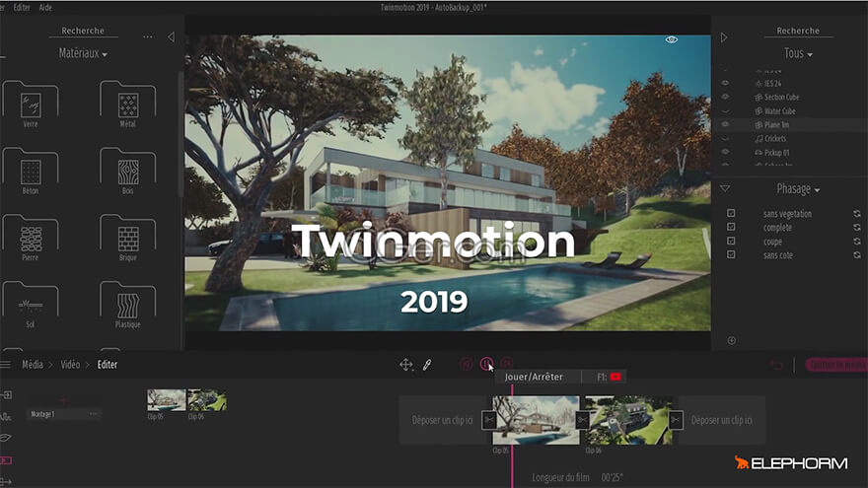Open the Plastique material folder
868x488 pixels.
tap(128, 305)
